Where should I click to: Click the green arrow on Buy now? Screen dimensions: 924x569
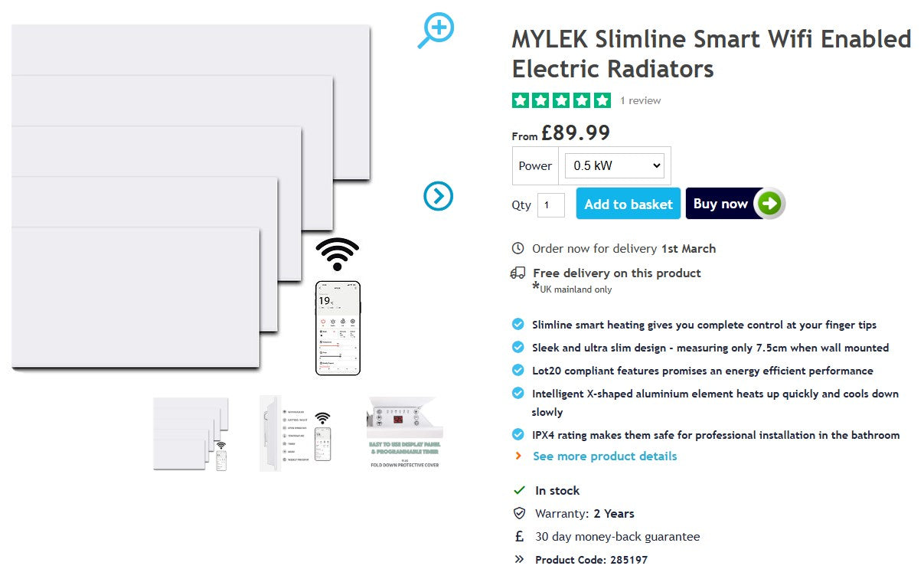[769, 204]
